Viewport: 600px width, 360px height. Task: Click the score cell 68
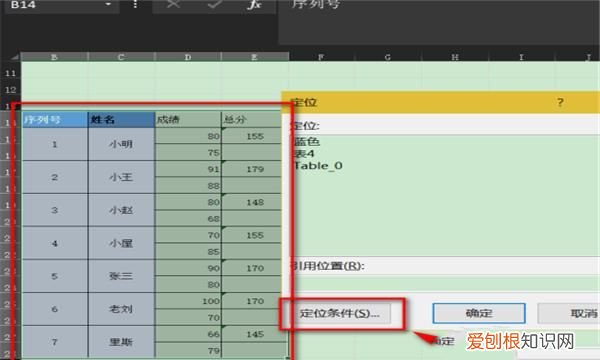click(188, 218)
